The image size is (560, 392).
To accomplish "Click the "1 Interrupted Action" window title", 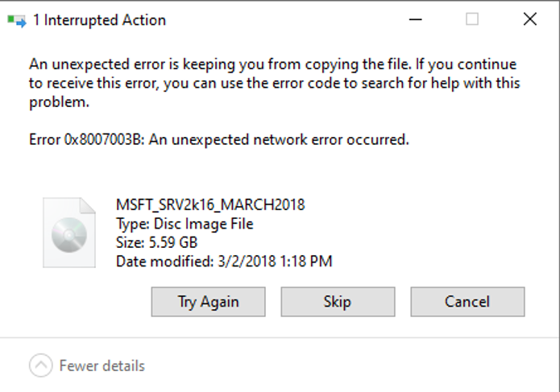I will click(x=99, y=20).
